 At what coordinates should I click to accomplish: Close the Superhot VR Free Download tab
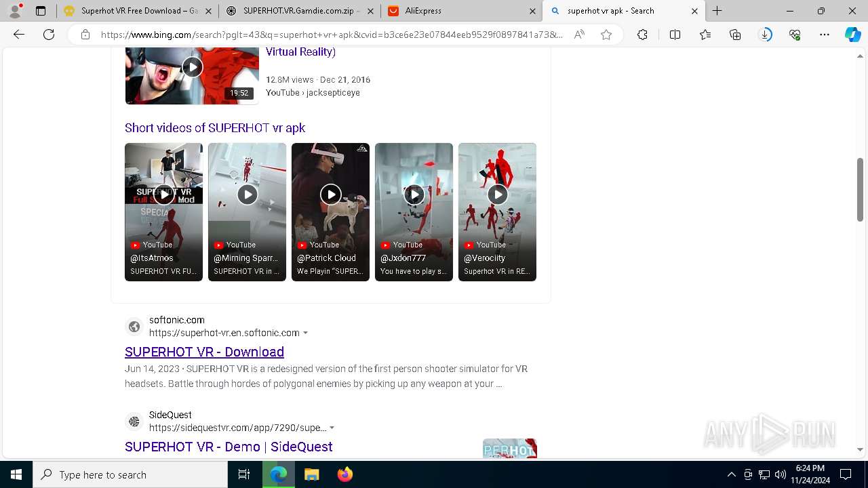208,11
